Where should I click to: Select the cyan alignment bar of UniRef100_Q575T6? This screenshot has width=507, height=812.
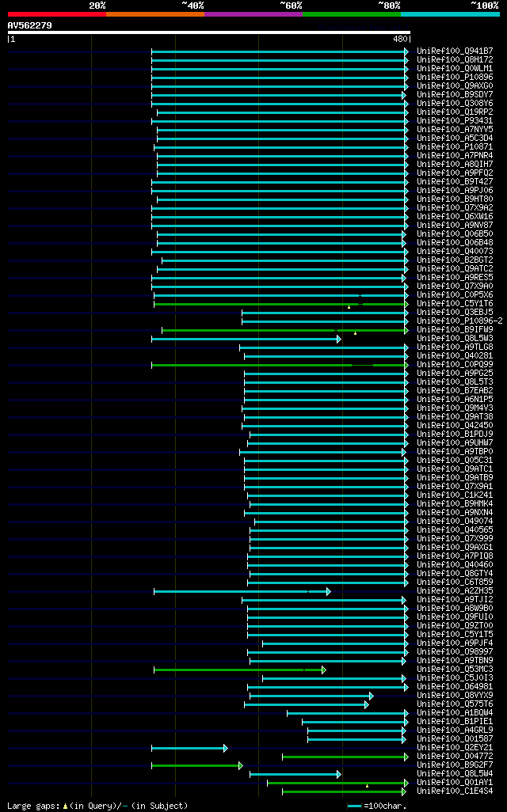tap(307, 704)
